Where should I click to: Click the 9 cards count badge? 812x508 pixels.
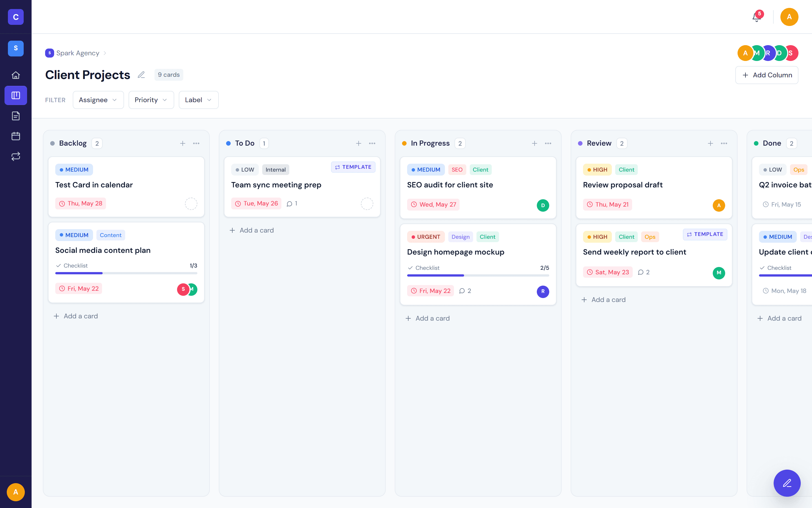(x=169, y=75)
